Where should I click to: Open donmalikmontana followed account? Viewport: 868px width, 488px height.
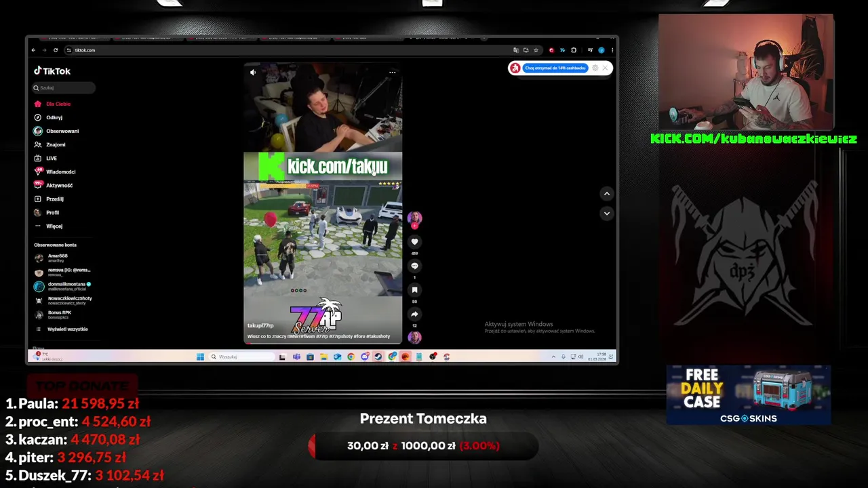[61, 286]
